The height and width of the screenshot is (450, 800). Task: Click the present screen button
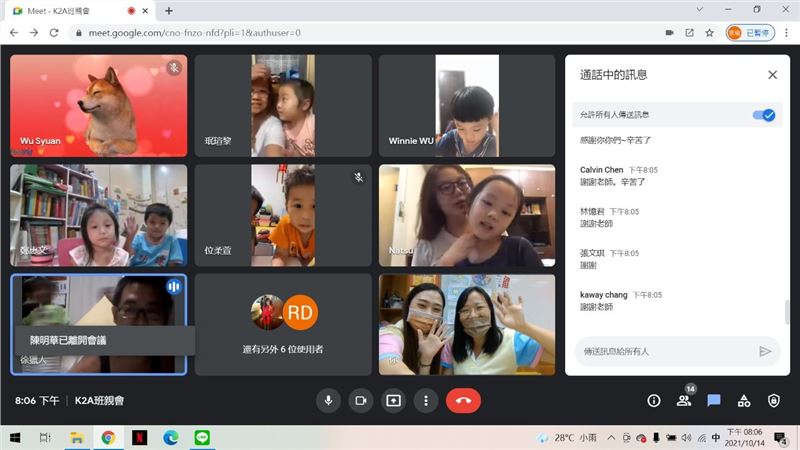point(394,400)
